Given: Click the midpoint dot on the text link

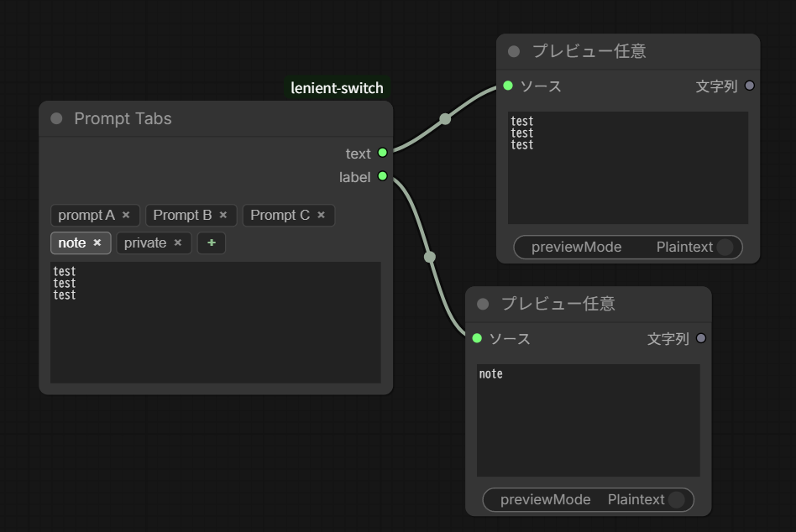Looking at the screenshot, I should [445, 119].
